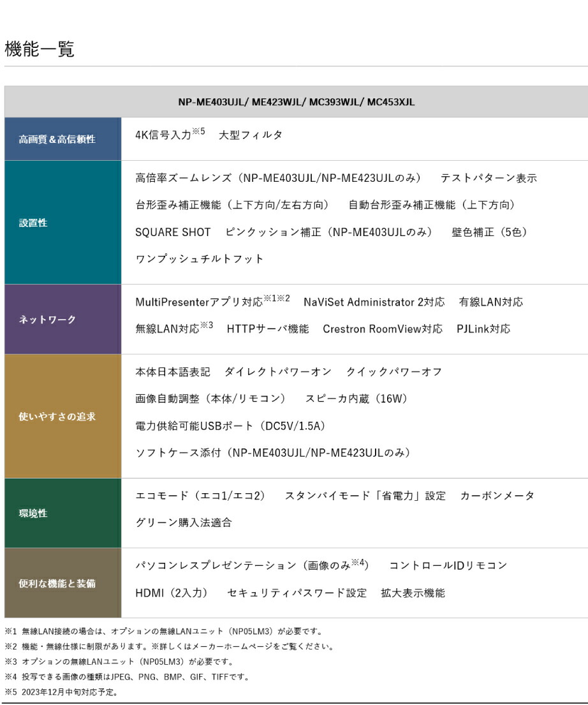588x705 pixels.
Task: Select the model header NP-ME403UJL/ ME423WJL row
Action: click(x=297, y=101)
